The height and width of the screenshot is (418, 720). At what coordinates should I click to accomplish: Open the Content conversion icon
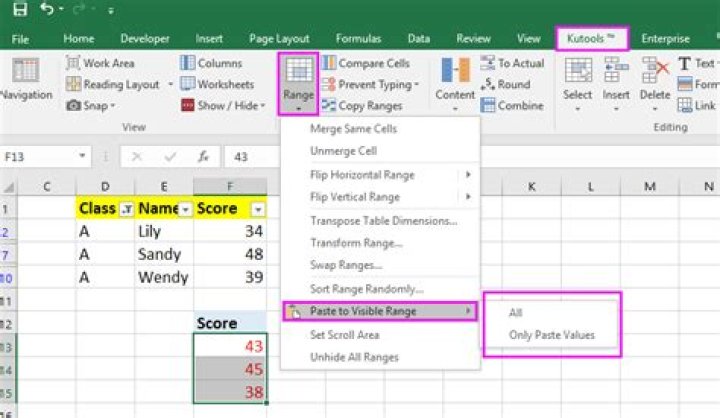(x=455, y=72)
